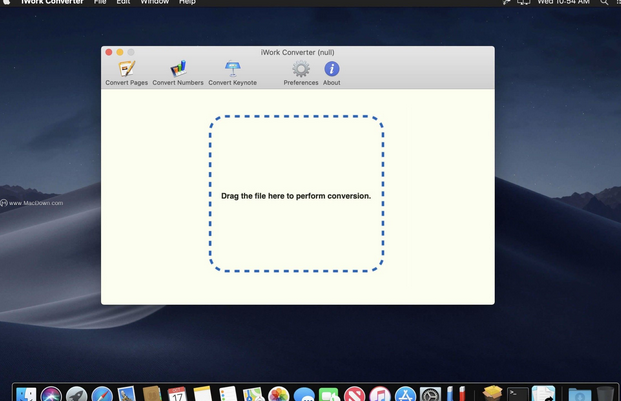
Task: Open the Downloads folder in the Dock
Action: click(580, 394)
